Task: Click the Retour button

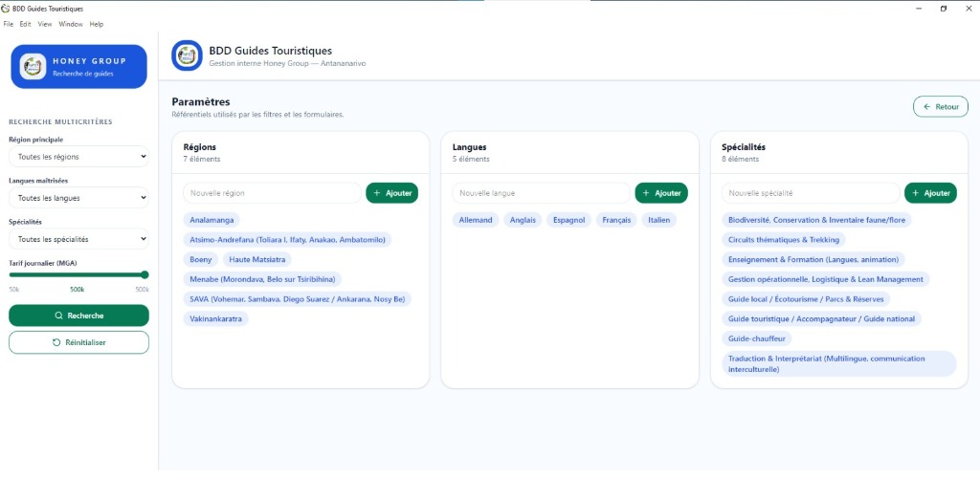Action: tap(941, 107)
